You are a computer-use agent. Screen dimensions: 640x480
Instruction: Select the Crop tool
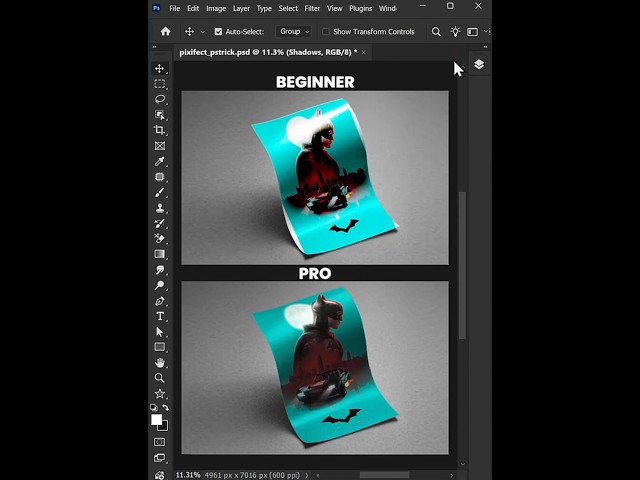click(x=160, y=130)
